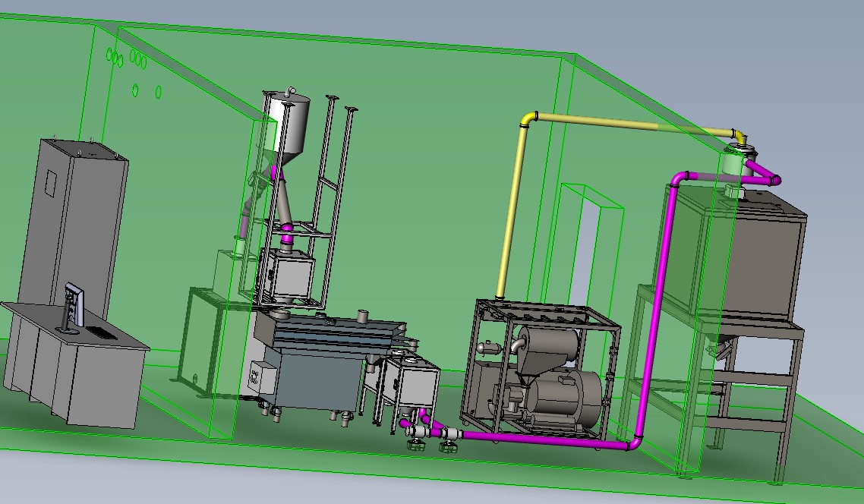Click the dark blue-gray conveyor machine body

pos(319,380)
